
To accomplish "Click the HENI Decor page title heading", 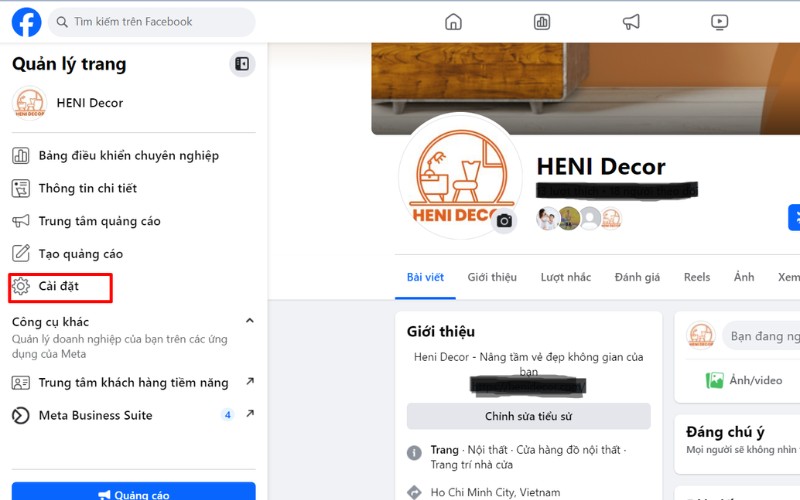I will 601,167.
